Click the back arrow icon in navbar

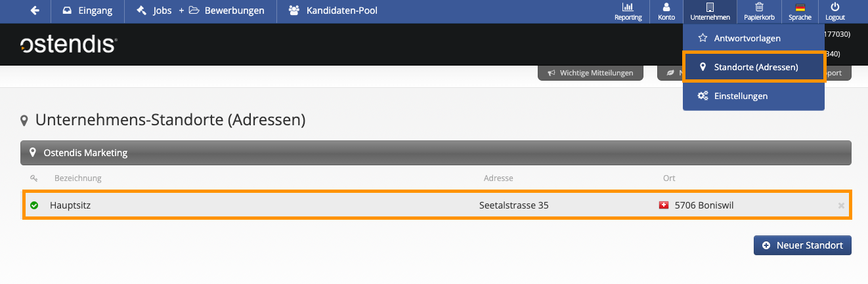pyautogui.click(x=35, y=10)
